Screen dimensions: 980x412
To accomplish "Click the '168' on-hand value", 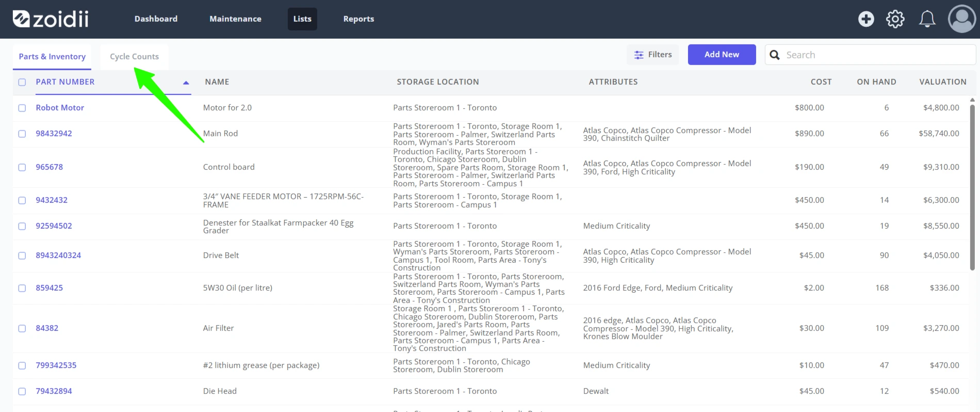I will pos(882,288).
